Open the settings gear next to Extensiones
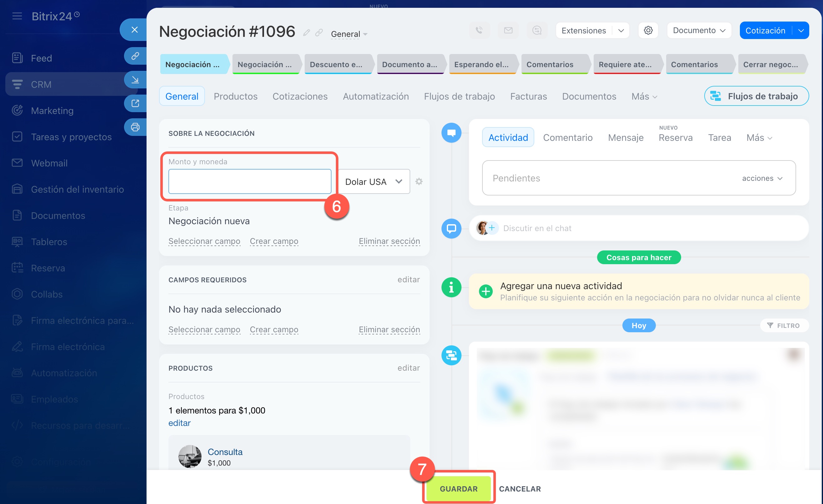The height and width of the screenshot is (504, 823). [648, 30]
